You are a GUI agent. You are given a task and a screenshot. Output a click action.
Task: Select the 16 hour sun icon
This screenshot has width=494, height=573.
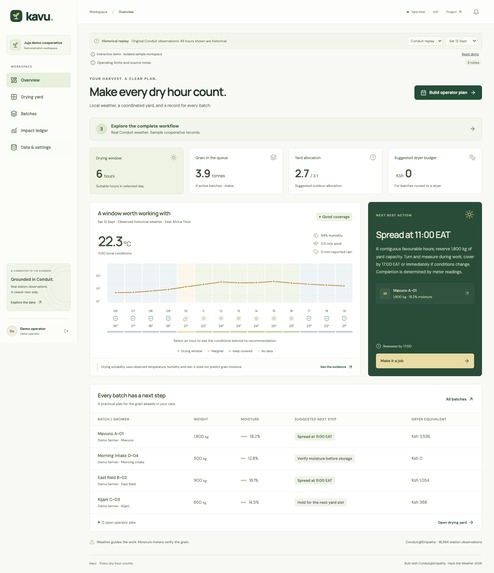(291, 319)
